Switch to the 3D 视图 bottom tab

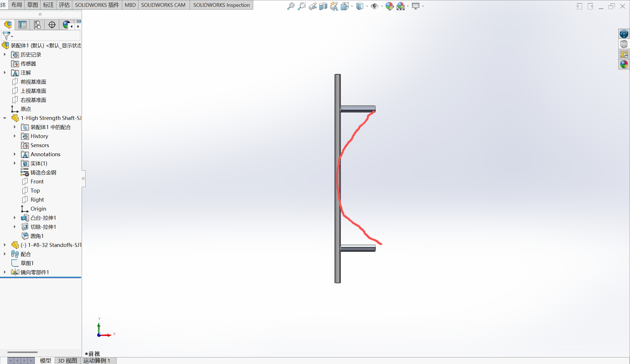(x=67, y=361)
